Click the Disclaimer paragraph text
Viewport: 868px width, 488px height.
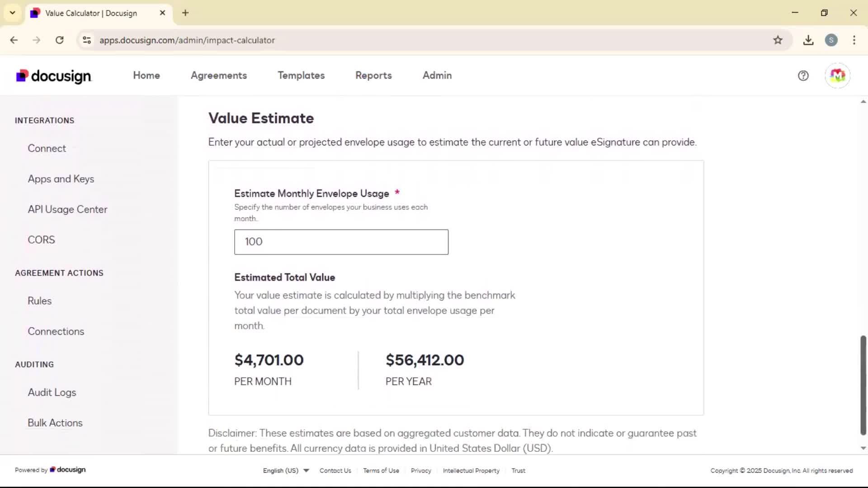pyautogui.click(x=452, y=441)
